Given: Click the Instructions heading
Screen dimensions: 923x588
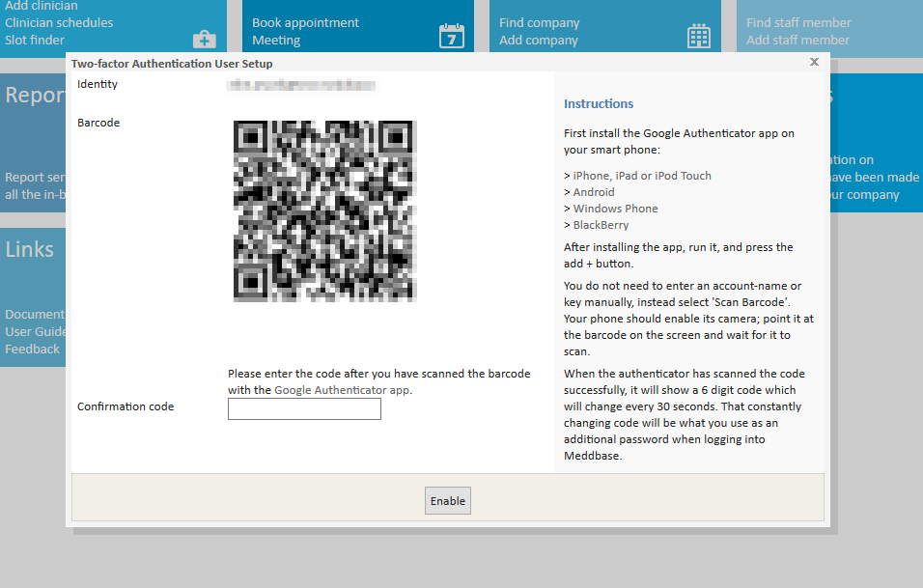Looking at the screenshot, I should (x=598, y=103).
